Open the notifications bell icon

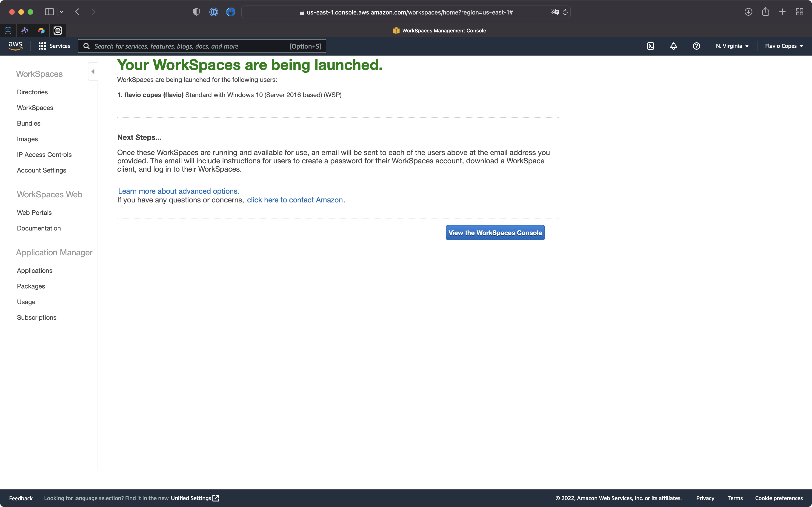coord(673,46)
